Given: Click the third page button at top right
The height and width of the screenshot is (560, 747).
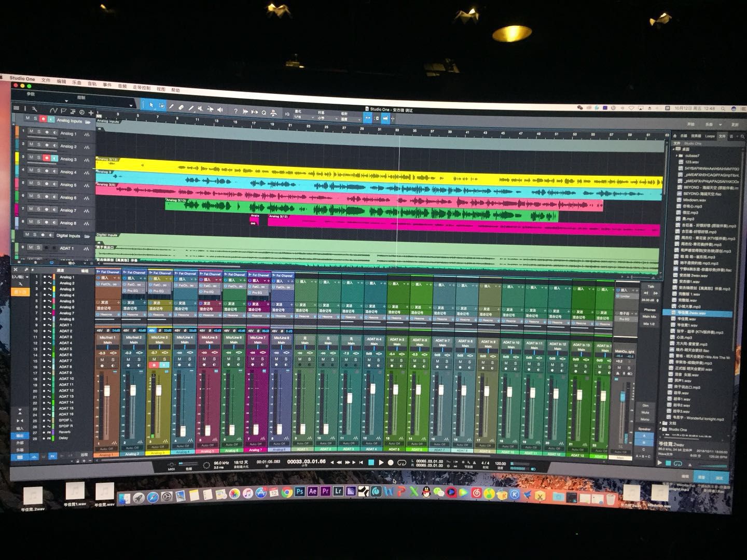Looking at the screenshot, I should coord(735,125).
